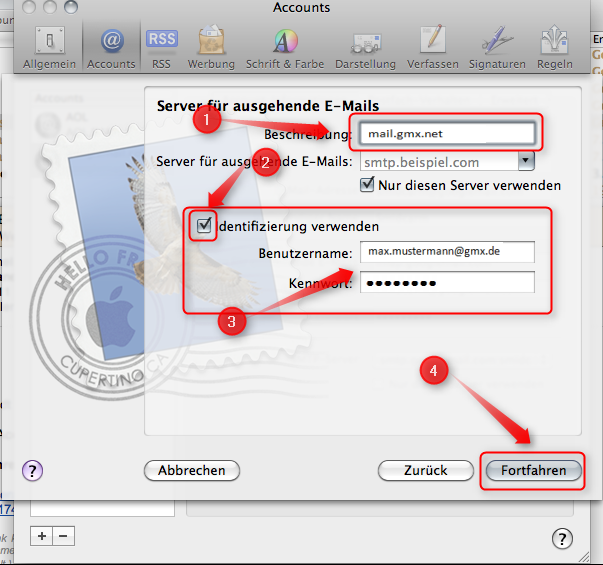Go back with the Zurück button
This screenshot has width=603, height=565.
[x=426, y=470]
